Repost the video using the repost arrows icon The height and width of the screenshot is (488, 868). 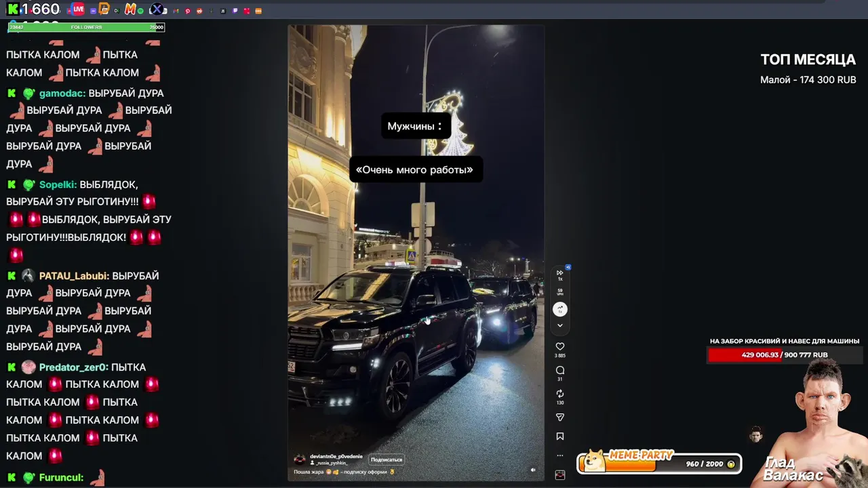[x=560, y=394]
